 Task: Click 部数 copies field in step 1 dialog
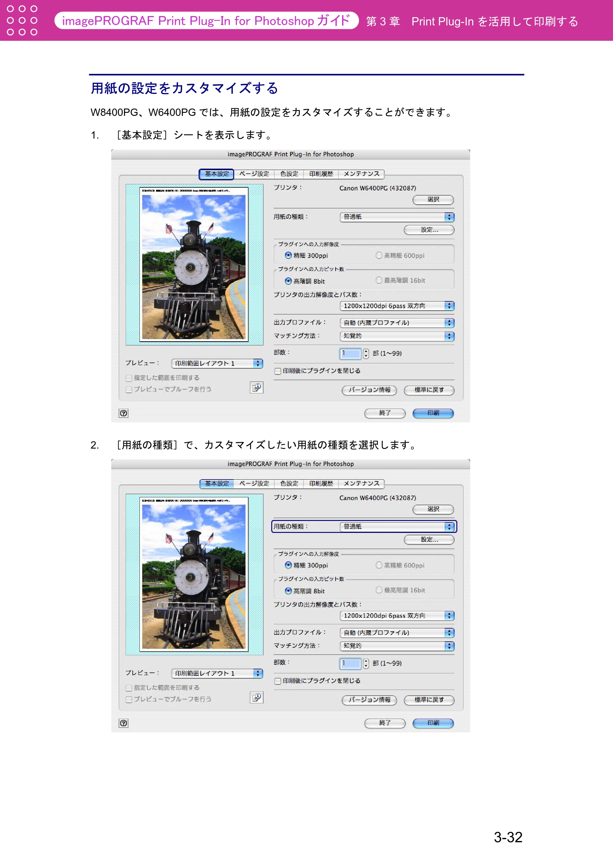click(x=350, y=354)
